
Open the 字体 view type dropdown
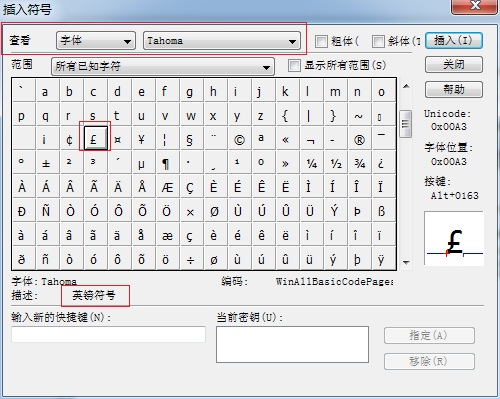pyautogui.click(x=96, y=41)
